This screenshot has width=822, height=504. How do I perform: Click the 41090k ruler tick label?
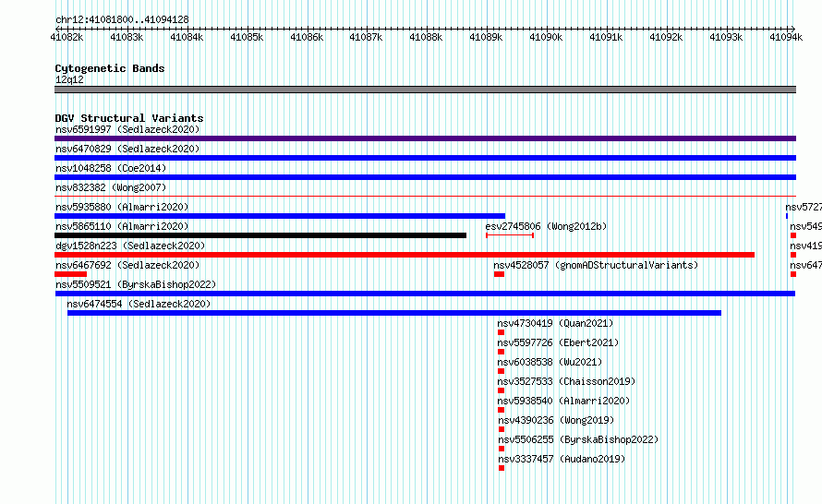(546, 37)
